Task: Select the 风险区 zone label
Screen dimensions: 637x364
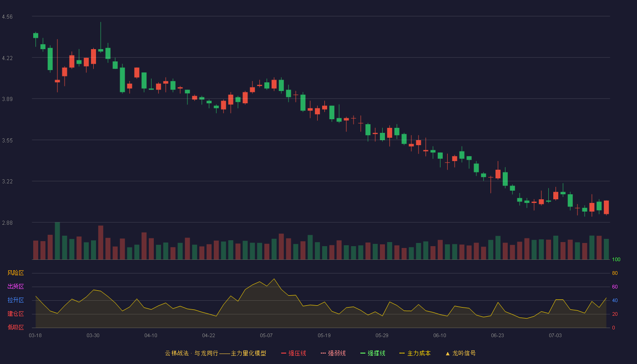Action: click(x=15, y=273)
